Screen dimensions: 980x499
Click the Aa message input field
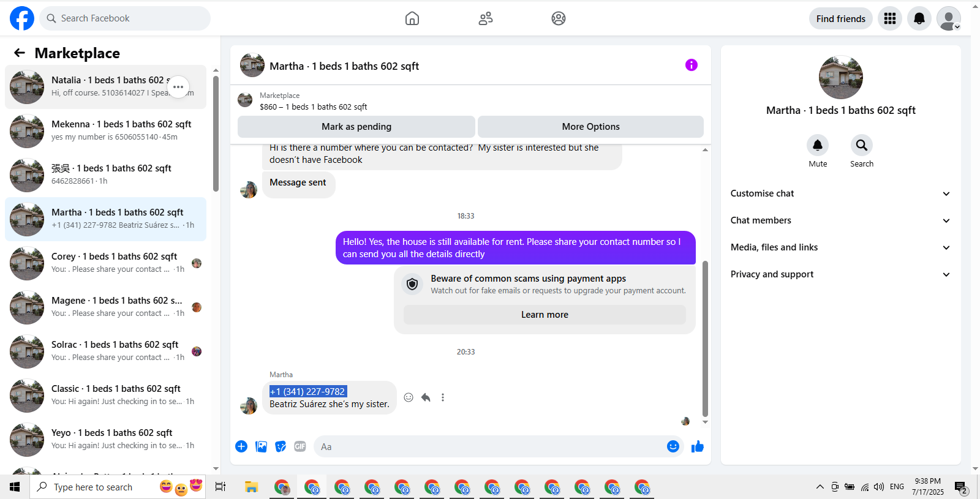[490, 446]
